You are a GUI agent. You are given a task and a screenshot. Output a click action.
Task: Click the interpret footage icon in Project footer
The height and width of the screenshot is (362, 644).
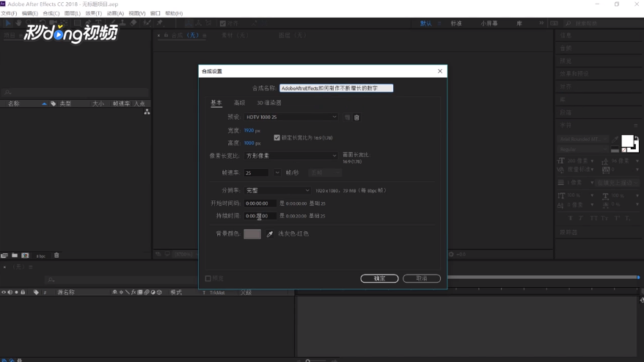point(4,256)
